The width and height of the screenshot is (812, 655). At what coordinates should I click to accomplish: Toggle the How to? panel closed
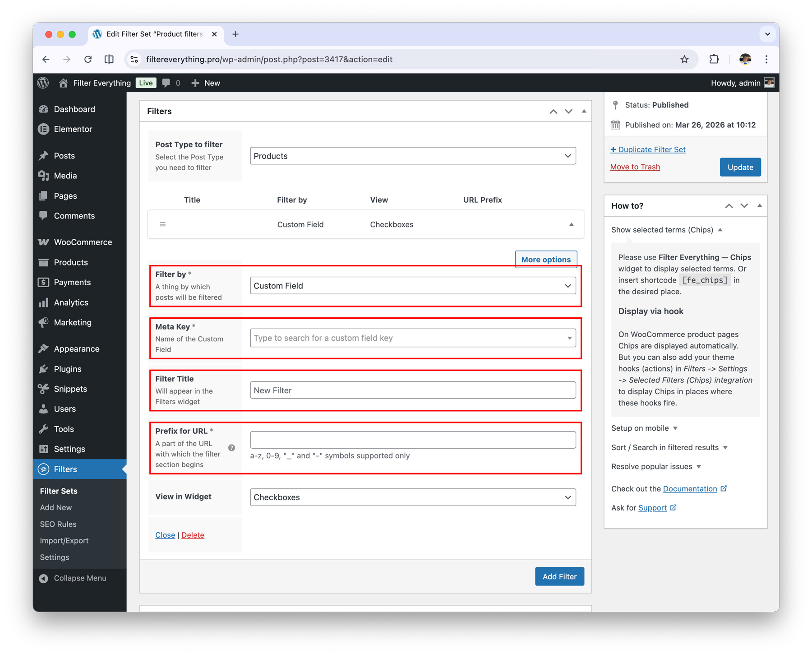(760, 206)
